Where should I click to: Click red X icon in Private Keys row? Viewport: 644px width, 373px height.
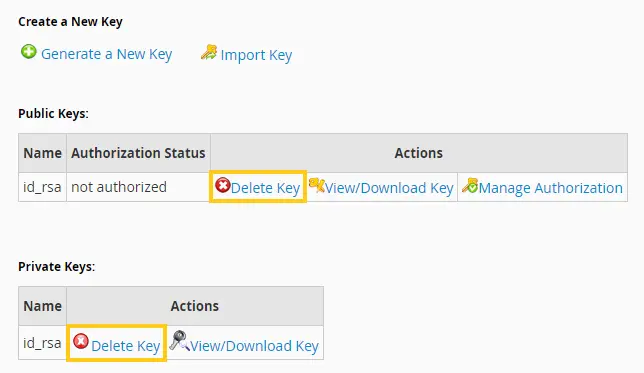(x=81, y=341)
